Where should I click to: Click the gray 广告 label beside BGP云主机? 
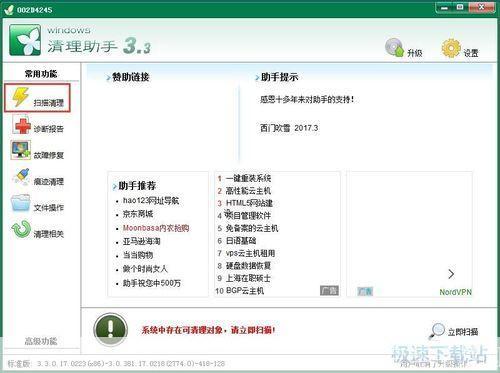[x=329, y=291]
